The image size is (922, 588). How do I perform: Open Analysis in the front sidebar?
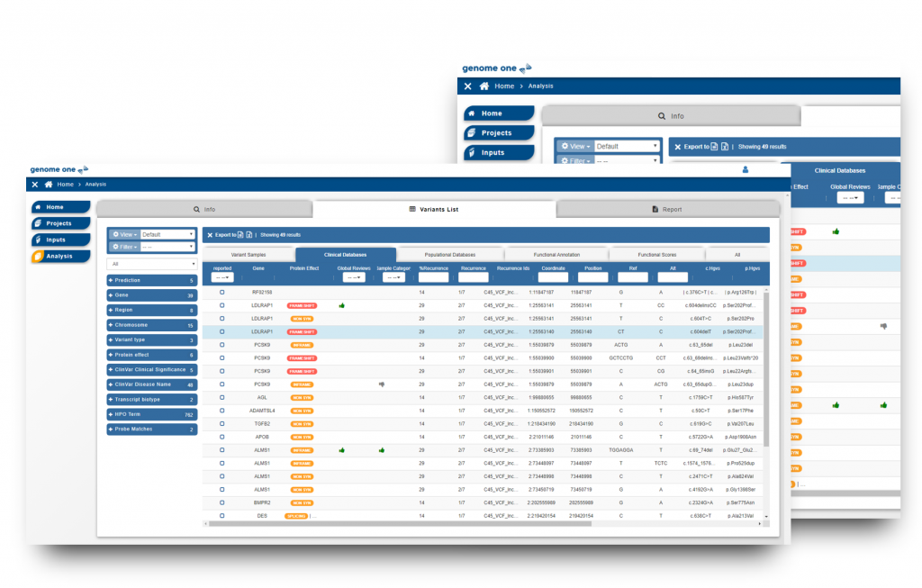(60, 256)
